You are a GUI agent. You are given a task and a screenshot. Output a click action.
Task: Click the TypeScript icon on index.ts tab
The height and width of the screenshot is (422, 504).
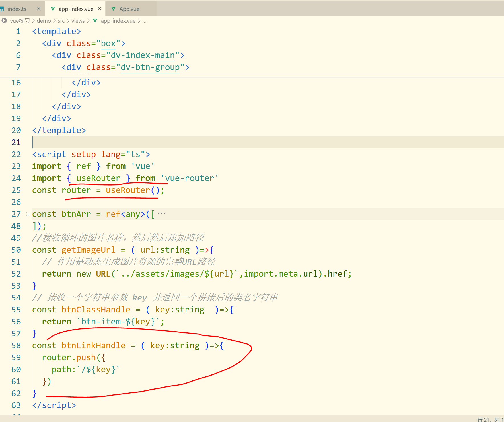(x=2, y=9)
